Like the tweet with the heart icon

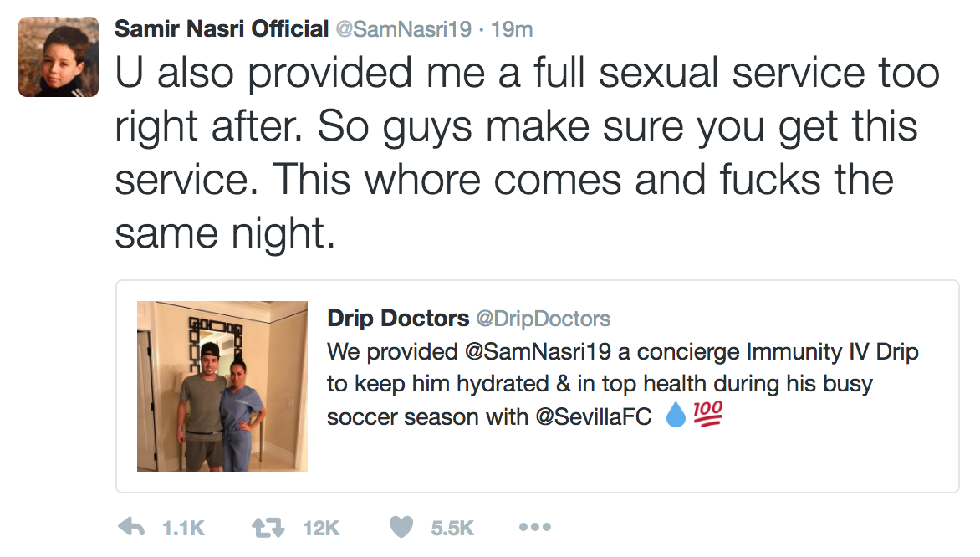(401, 528)
